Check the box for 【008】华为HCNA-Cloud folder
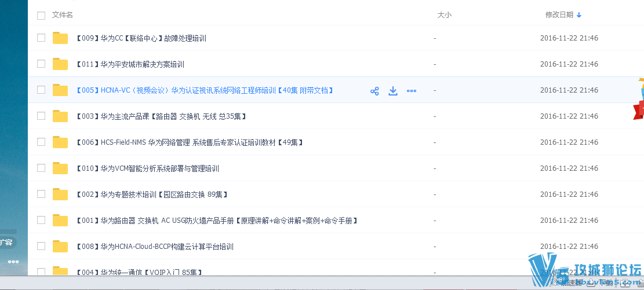Viewport: 644px width, 290px height. [x=41, y=246]
